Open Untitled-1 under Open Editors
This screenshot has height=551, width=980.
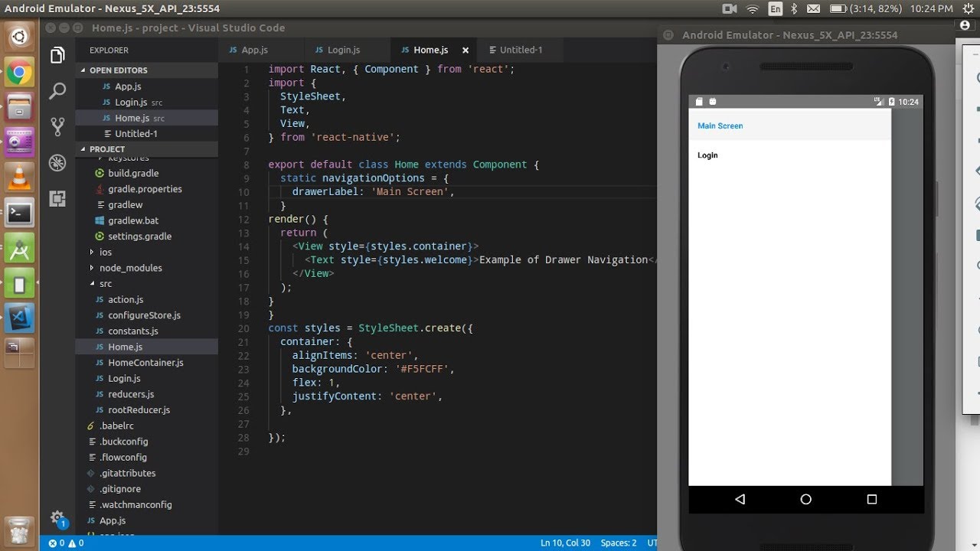point(146,133)
